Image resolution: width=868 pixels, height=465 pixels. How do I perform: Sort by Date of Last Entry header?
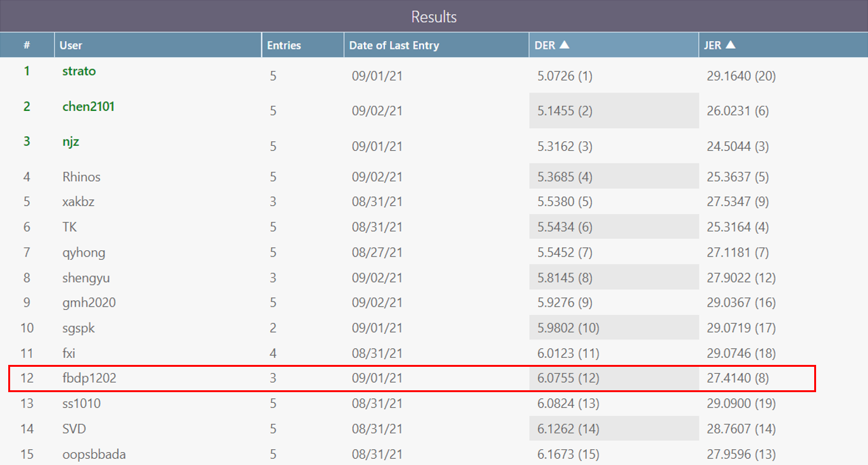[394, 46]
